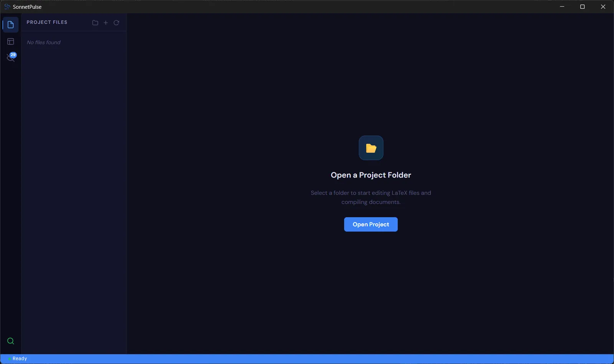Click the open folder icon in Project Files header

pos(95,23)
